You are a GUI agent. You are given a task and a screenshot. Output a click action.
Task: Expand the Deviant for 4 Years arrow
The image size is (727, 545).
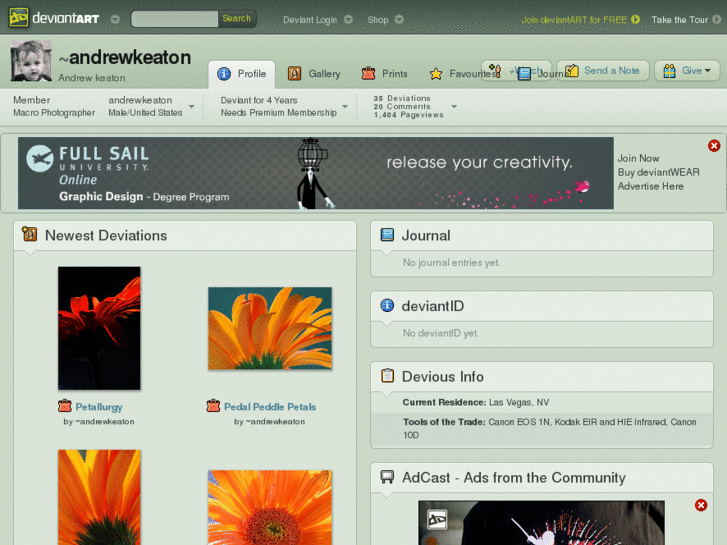tap(345, 107)
